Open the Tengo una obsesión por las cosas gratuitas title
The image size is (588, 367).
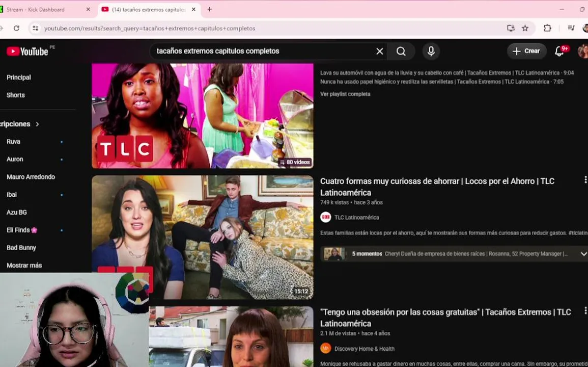(445, 318)
